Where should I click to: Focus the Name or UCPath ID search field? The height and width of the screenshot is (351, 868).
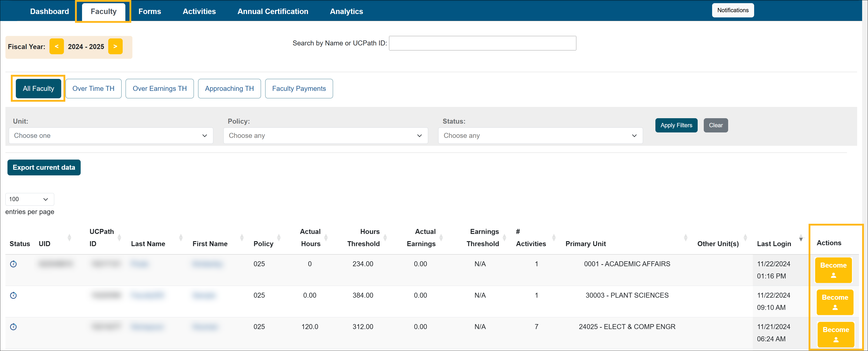[482, 43]
